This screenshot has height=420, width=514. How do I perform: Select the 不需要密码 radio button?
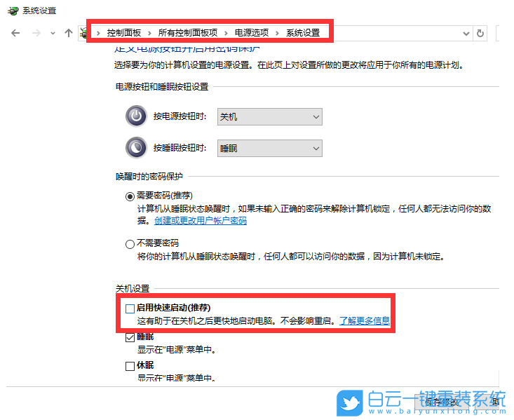130,244
